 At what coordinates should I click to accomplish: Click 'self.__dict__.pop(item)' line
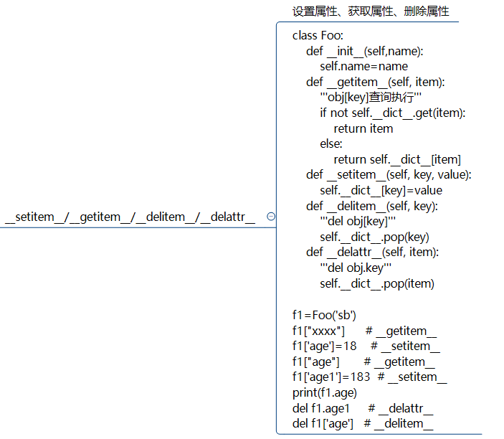(376, 283)
